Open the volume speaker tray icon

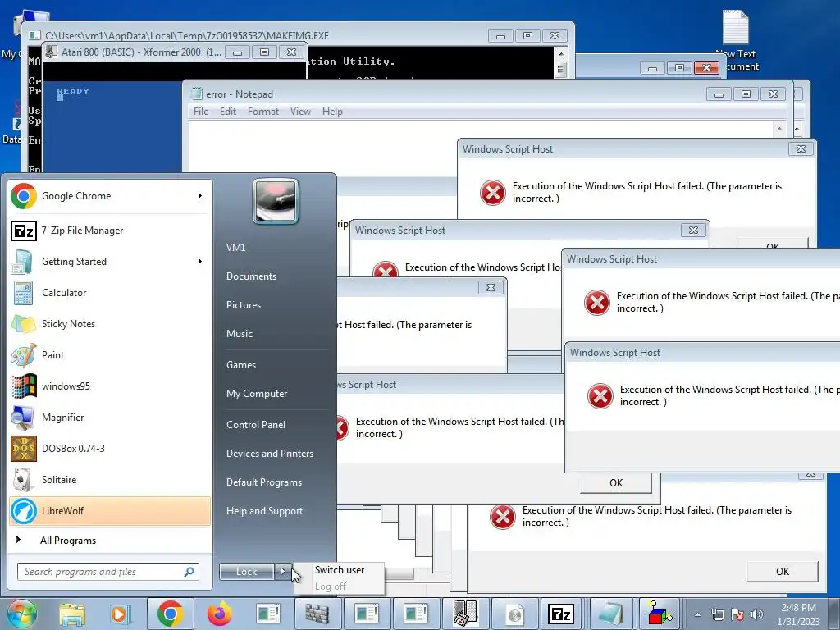pyautogui.click(x=757, y=614)
